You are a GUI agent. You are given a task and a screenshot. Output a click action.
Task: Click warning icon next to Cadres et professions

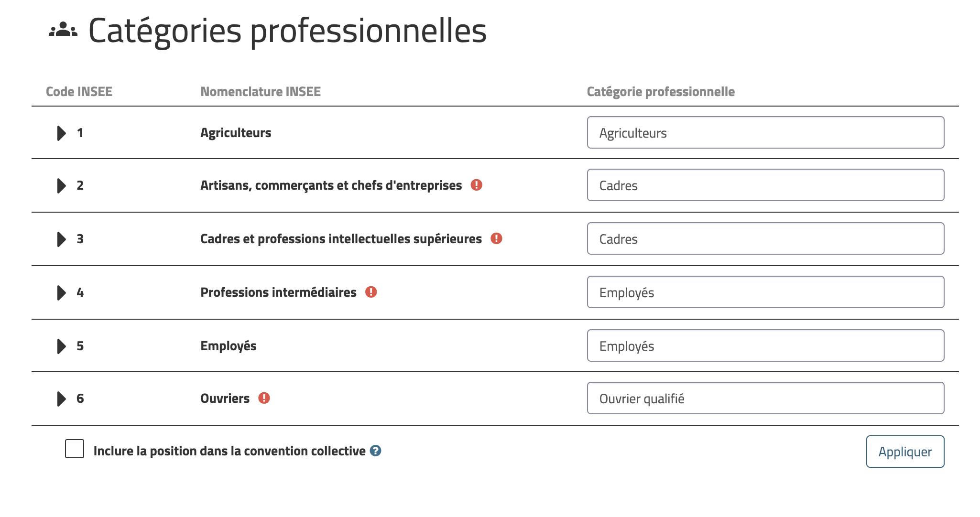pos(496,238)
